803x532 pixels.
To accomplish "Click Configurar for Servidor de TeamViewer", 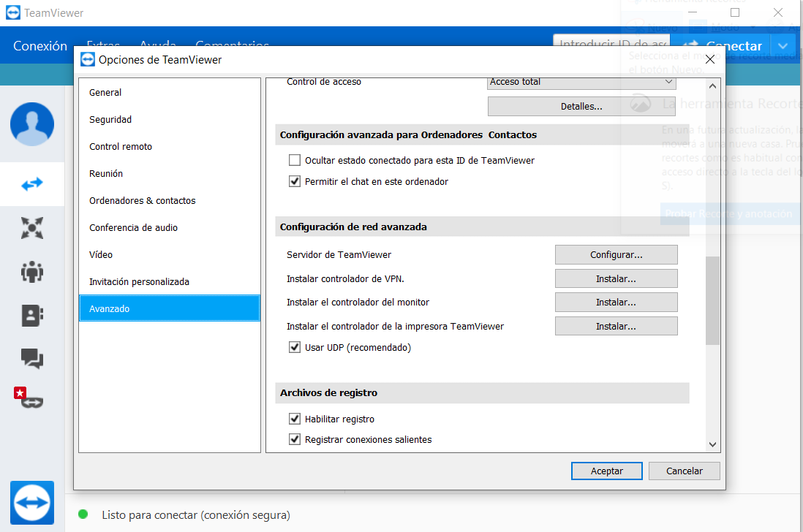I will pos(616,255).
